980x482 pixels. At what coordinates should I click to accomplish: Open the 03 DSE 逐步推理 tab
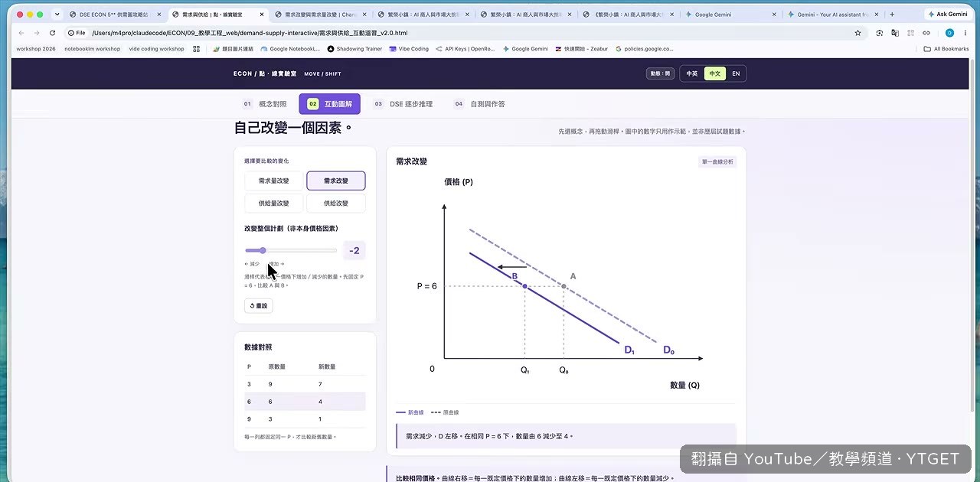(403, 104)
